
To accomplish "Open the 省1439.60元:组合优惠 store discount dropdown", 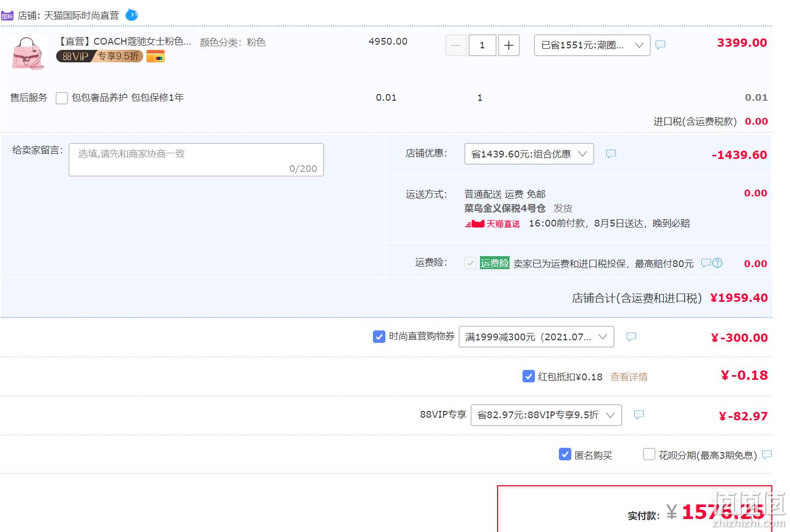I will [529, 154].
